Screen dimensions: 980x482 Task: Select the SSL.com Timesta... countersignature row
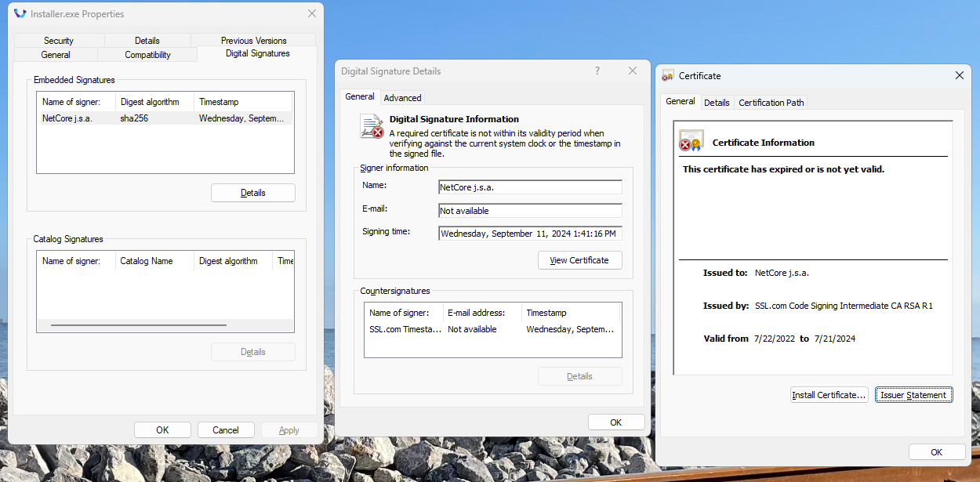492,329
